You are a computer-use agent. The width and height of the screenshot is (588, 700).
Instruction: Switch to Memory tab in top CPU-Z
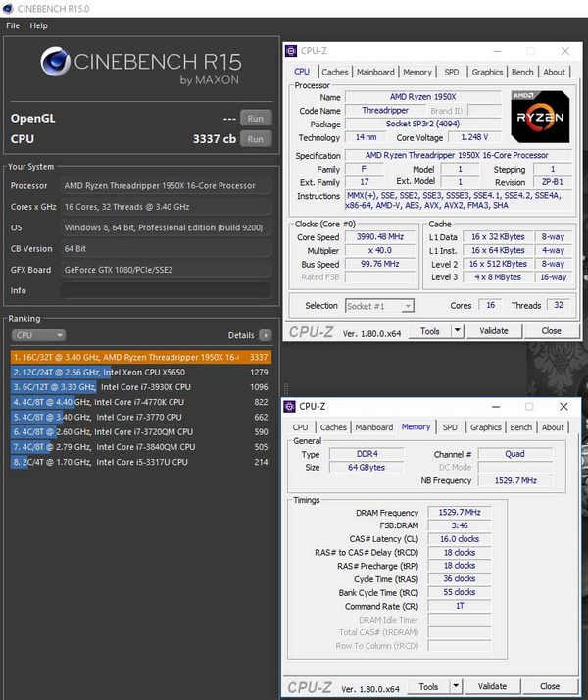pyautogui.click(x=417, y=72)
